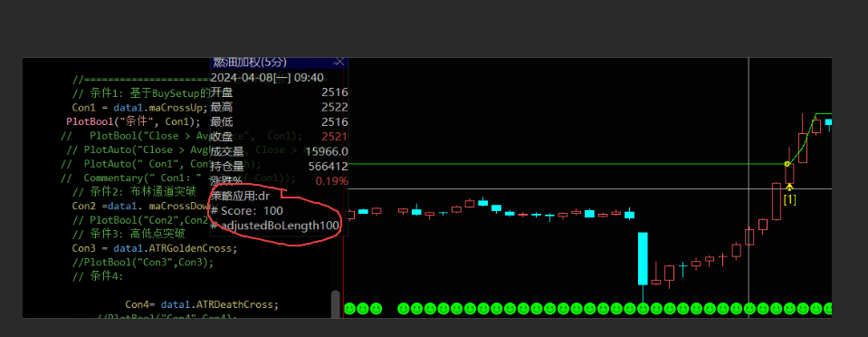This screenshot has height=337, width=868.
Task: Click the [1] trade label
Action: click(789, 200)
